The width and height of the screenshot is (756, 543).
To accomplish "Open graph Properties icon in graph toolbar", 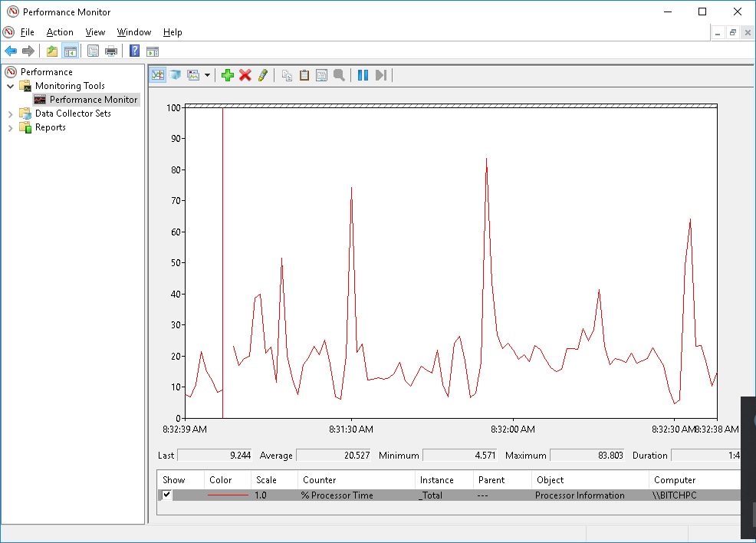I will point(321,75).
